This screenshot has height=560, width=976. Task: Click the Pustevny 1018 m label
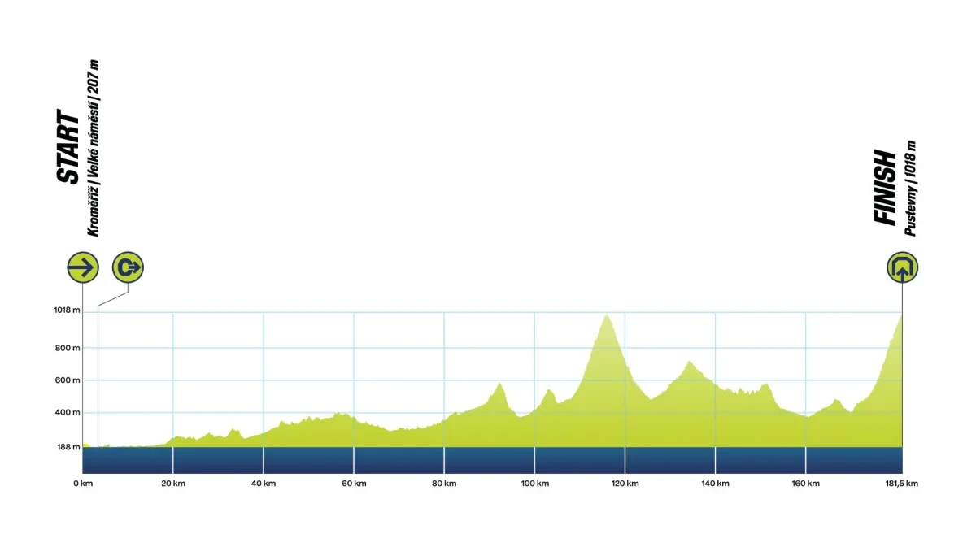click(x=909, y=189)
